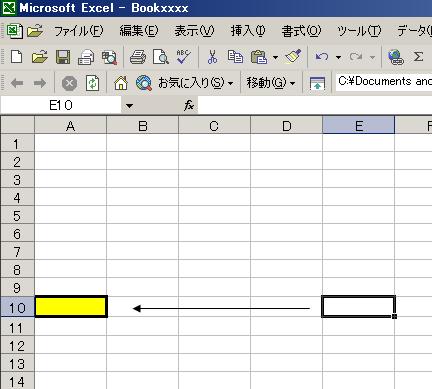Select row 1 header

(17, 143)
